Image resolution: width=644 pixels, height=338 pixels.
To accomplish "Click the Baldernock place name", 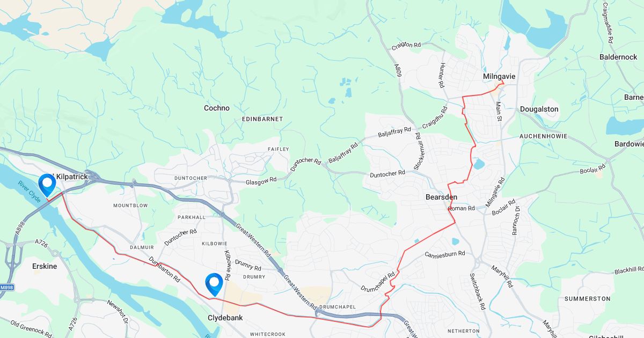I will [x=618, y=57].
